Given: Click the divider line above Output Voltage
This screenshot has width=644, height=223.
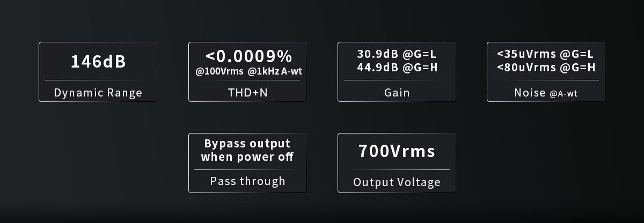Looking at the screenshot, I should coord(397,170).
